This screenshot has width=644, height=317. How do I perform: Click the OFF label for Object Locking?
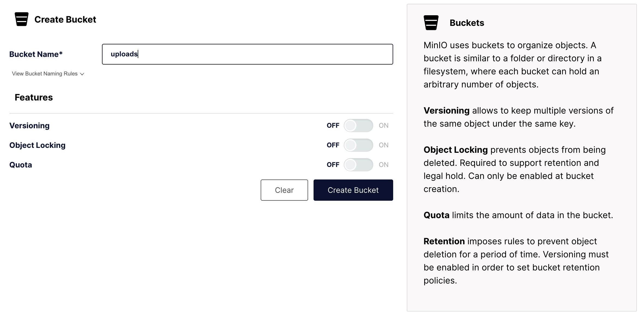click(x=333, y=145)
